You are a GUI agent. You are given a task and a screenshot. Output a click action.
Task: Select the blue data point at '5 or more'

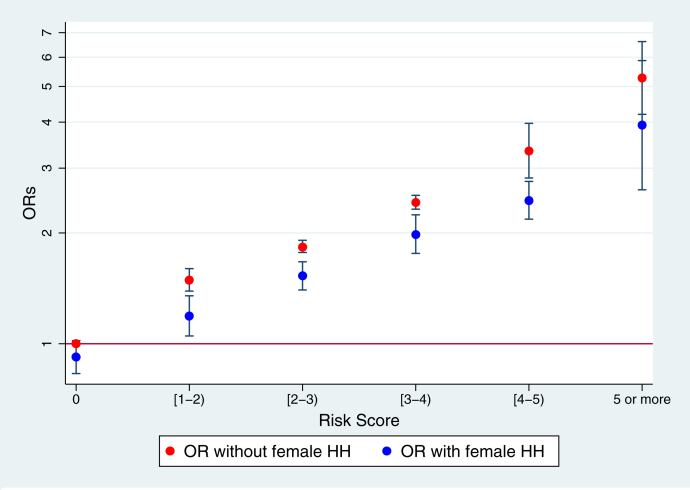tap(642, 125)
